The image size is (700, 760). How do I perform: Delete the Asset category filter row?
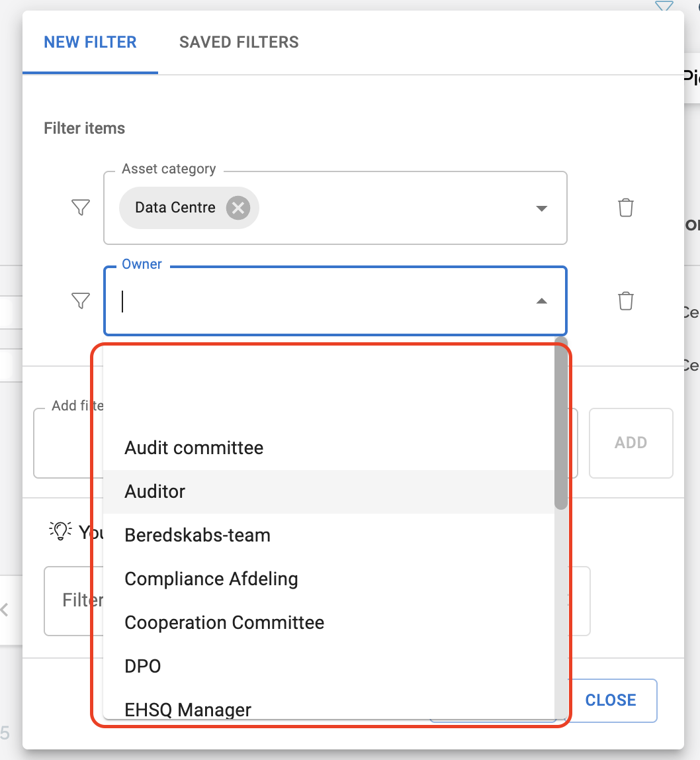[625, 208]
